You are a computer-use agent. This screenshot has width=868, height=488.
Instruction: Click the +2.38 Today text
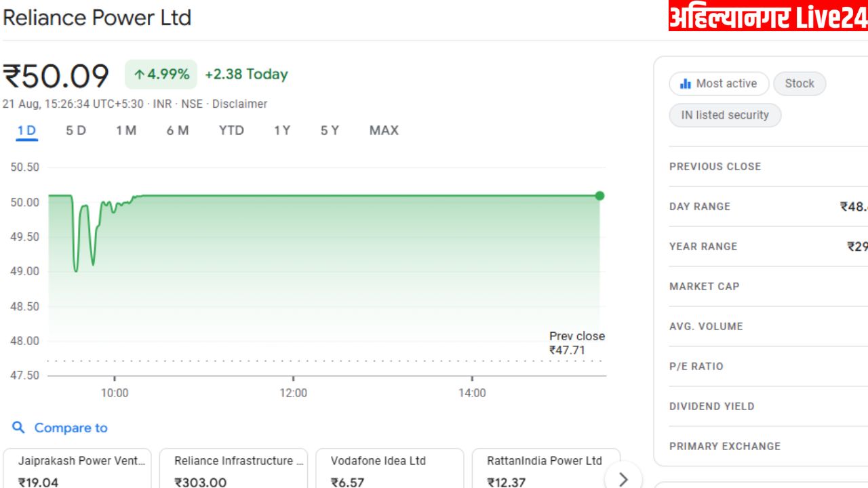[246, 75]
